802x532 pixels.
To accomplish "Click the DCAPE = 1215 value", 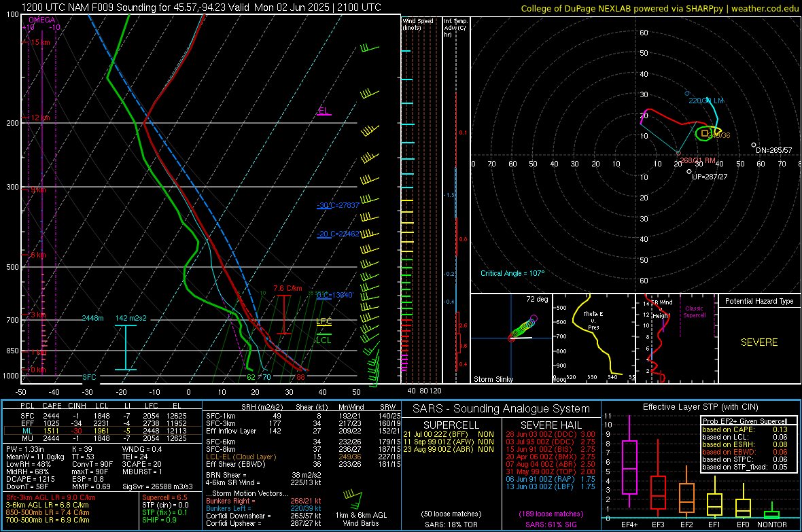I will [30, 479].
